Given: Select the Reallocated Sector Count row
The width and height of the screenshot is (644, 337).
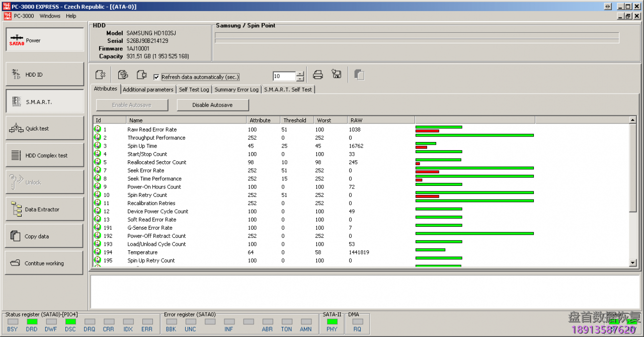Looking at the screenshot, I should click(x=156, y=162).
